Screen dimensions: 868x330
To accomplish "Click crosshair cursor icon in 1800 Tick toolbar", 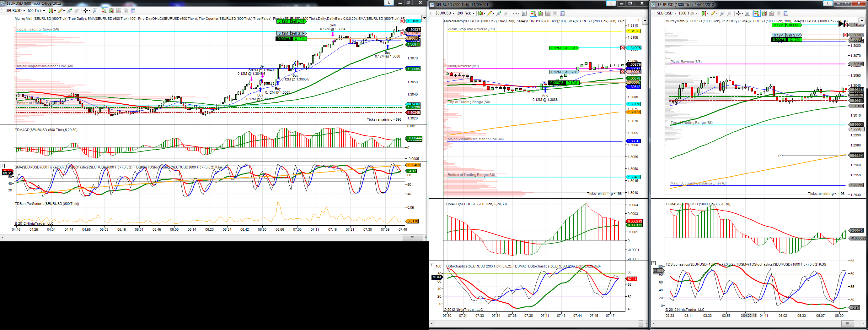I will click(738, 13).
